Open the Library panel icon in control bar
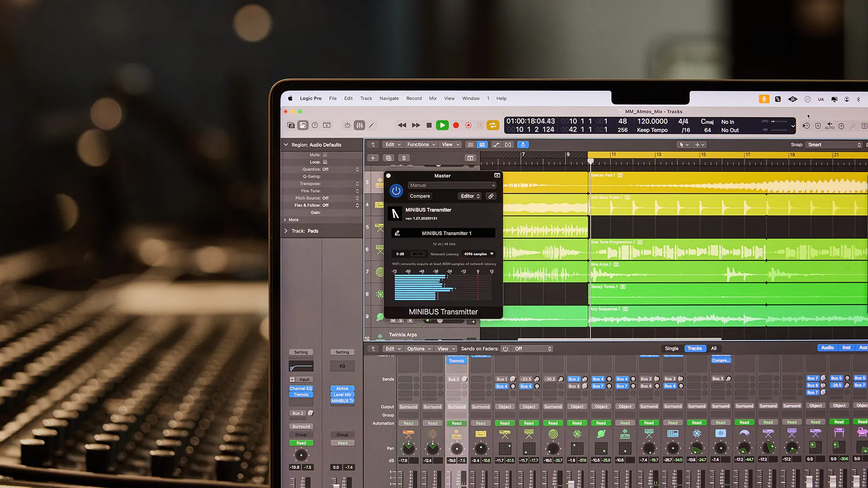Viewport: 868px width, 488px height. point(291,125)
